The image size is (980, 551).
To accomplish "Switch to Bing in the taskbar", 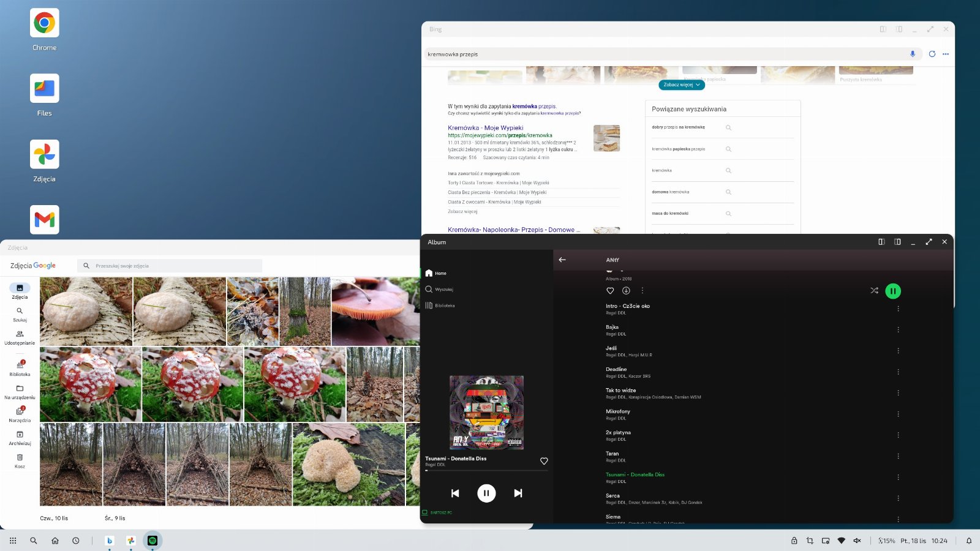I will tap(110, 541).
